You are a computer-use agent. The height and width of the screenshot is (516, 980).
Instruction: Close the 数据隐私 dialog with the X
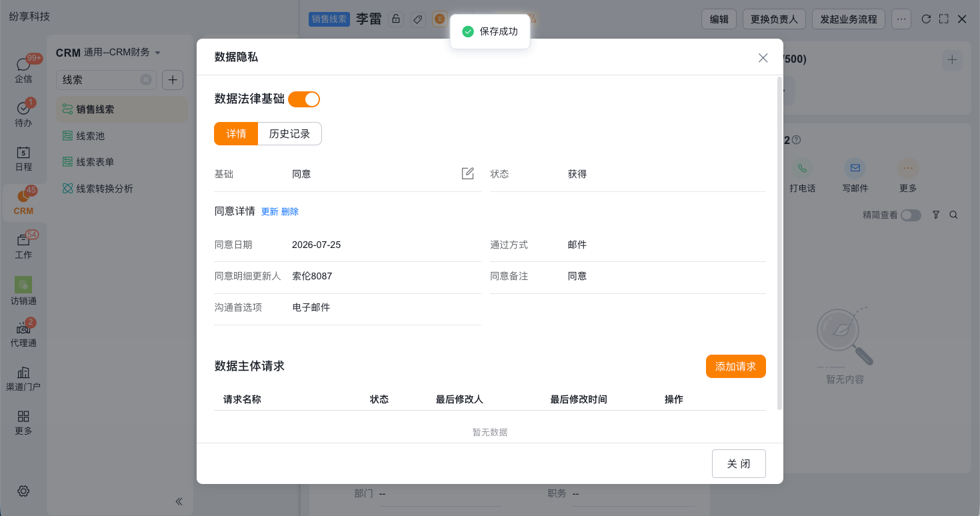click(763, 57)
